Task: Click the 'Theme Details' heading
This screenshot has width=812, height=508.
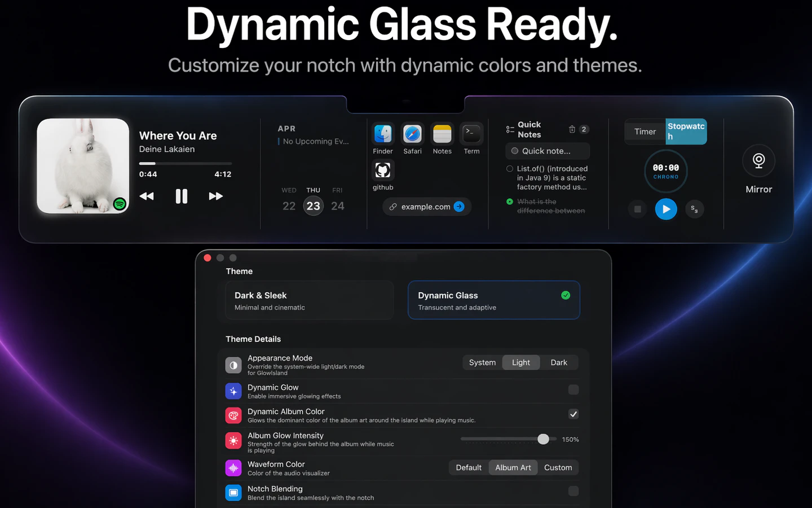Action: [x=253, y=339]
